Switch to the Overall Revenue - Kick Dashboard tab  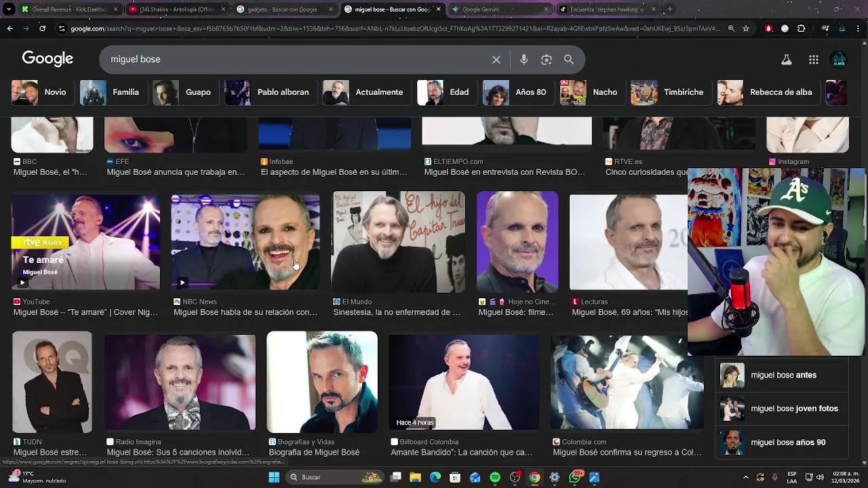pos(71,9)
